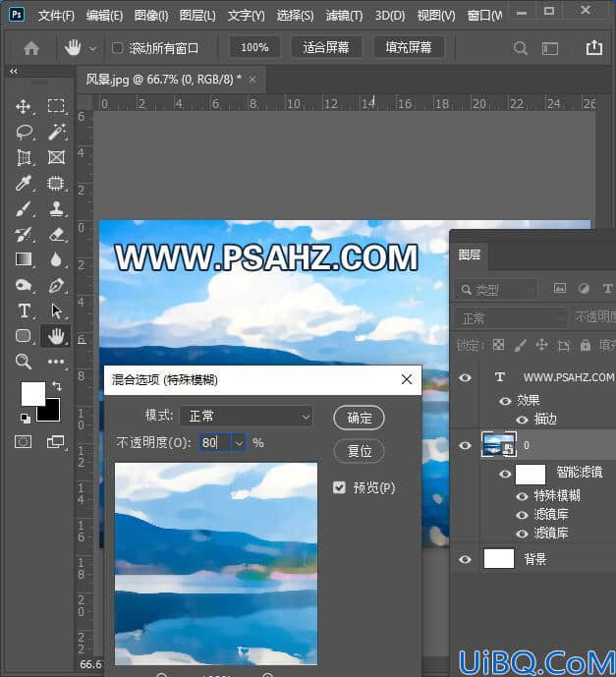
Task: Click the 100% zoom button
Action: pos(254,47)
